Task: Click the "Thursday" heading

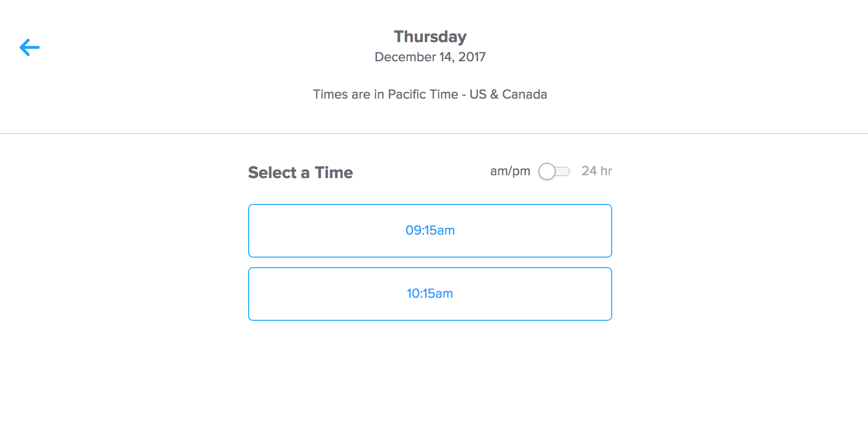Action: tap(430, 37)
